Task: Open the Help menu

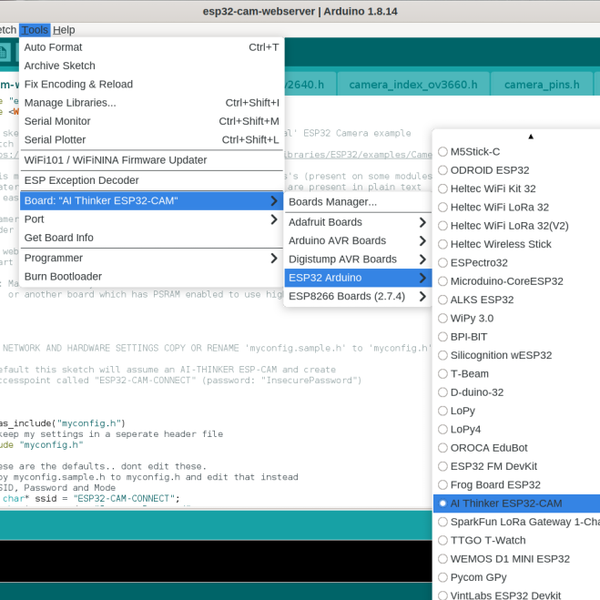Action: click(x=63, y=30)
